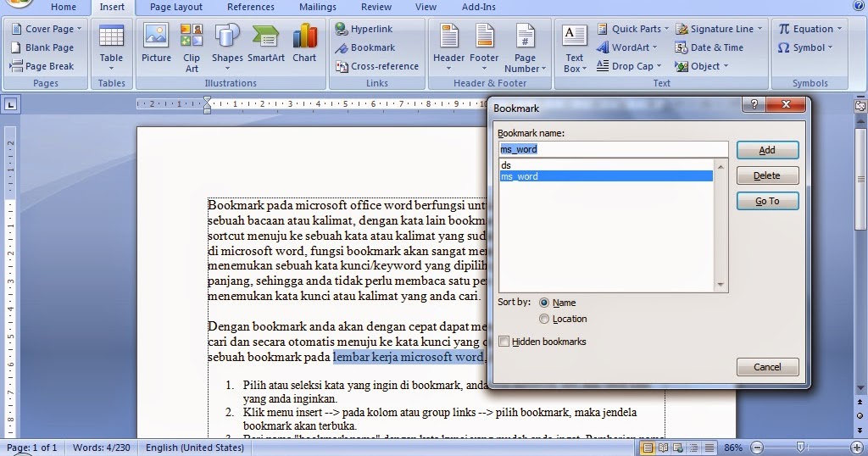Switch to Draft view
The width and height of the screenshot is (868, 456).
[709, 448]
